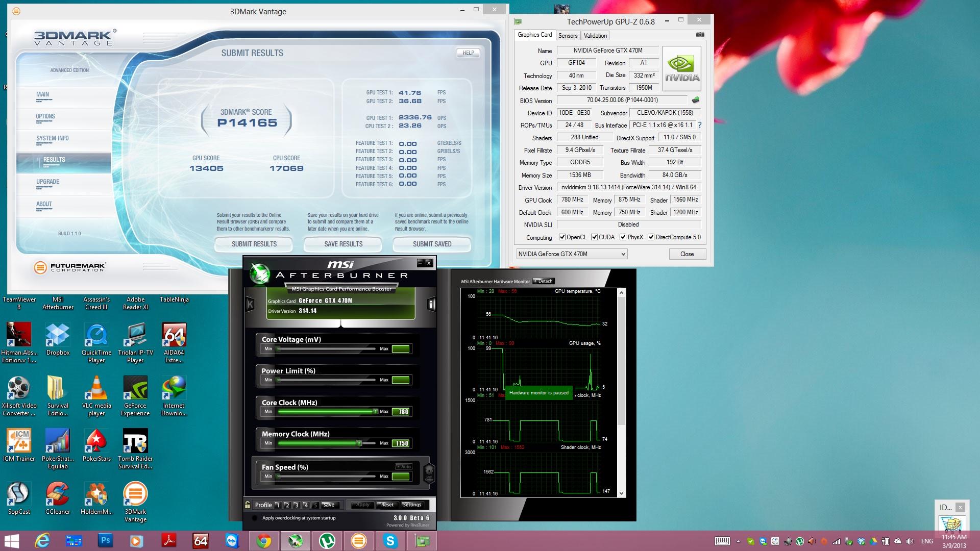Click the Close button in GPU-Z
Screen dimensions: 980x551
(687, 254)
